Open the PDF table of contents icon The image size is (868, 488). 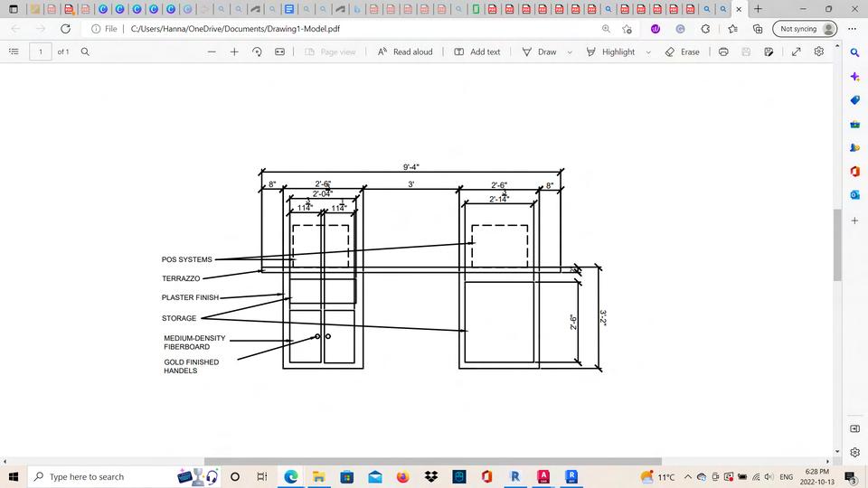click(14, 52)
